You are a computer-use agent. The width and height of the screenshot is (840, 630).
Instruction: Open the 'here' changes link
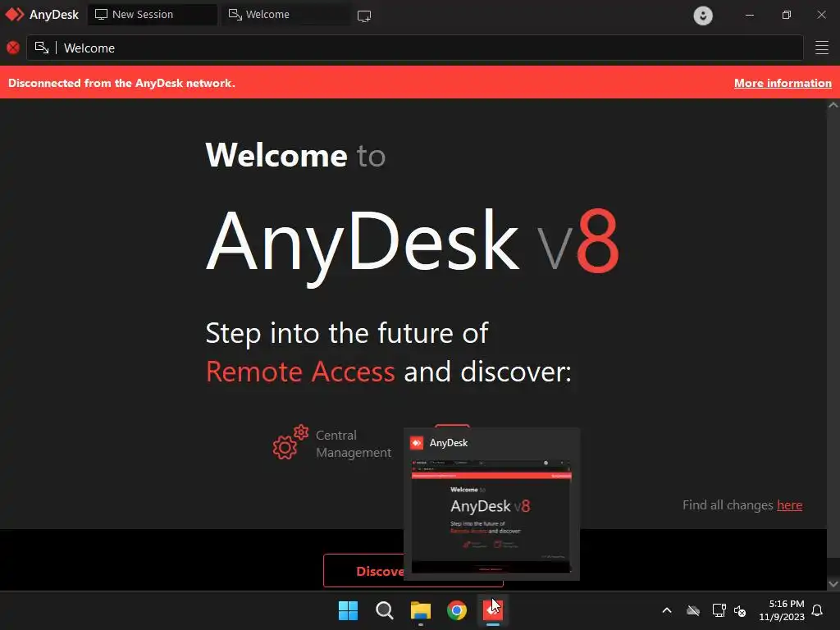click(789, 505)
